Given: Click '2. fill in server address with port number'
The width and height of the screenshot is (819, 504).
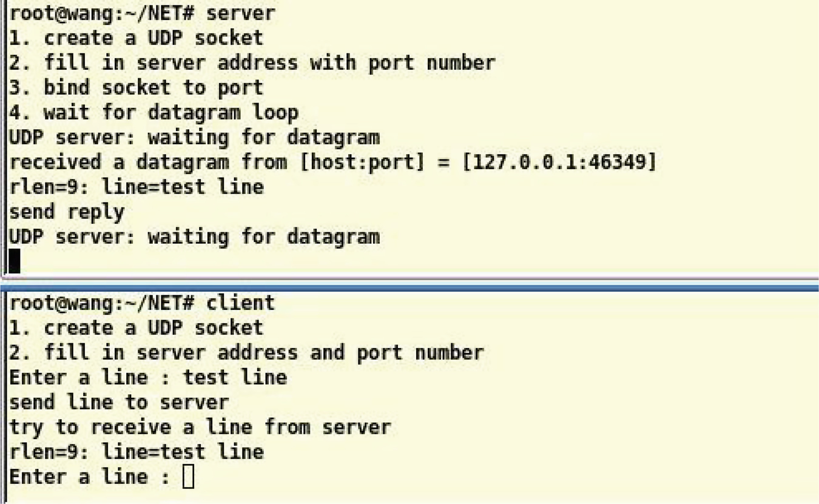Looking at the screenshot, I should (x=252, y=62).
